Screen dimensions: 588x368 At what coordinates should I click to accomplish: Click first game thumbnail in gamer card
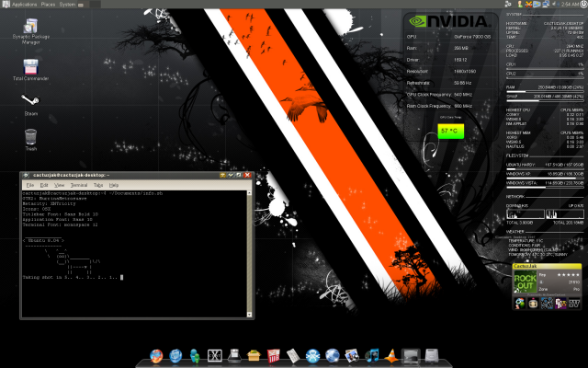[520, 303]
